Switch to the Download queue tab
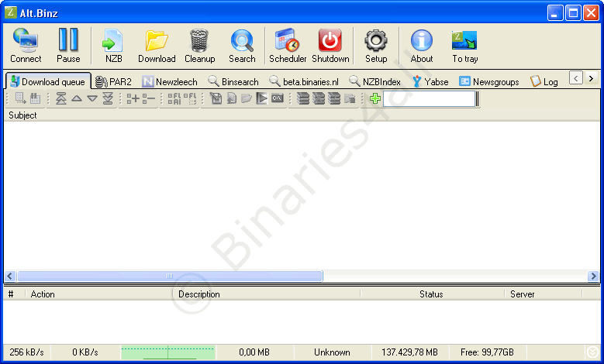Viewport: 604px width, 364px height. tap(48, 81)
